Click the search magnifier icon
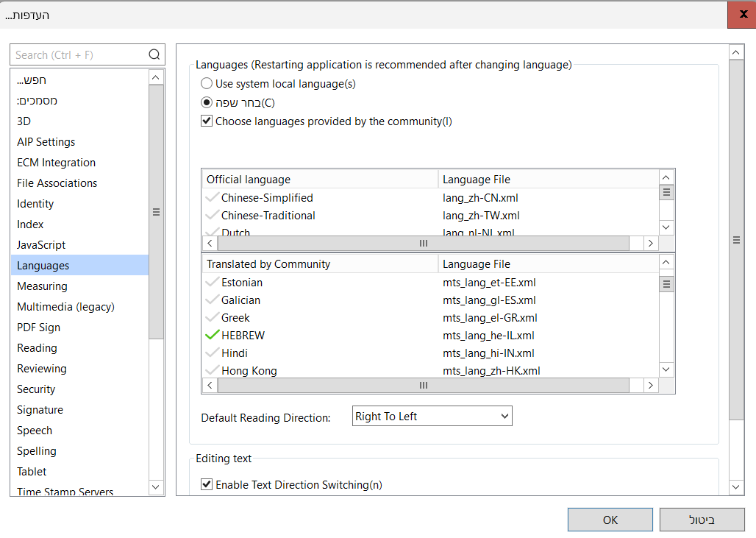756x538 pixels. coord(154,54)
